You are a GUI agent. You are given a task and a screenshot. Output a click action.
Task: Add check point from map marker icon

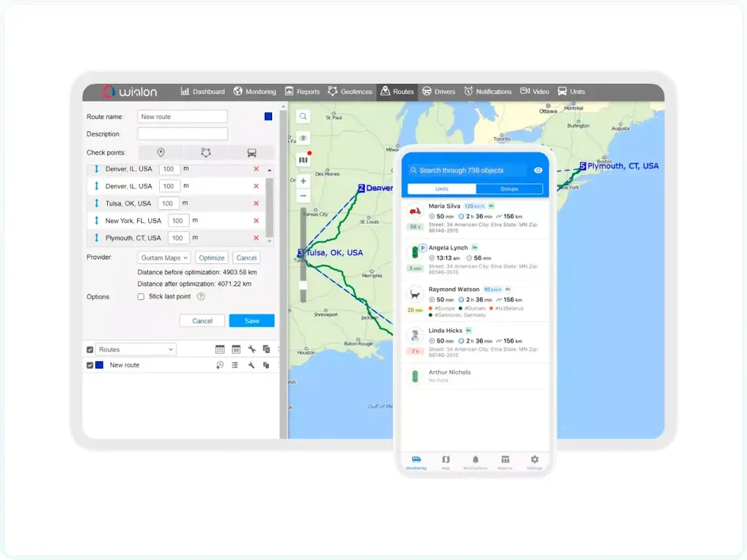click(x=161, y=152)
